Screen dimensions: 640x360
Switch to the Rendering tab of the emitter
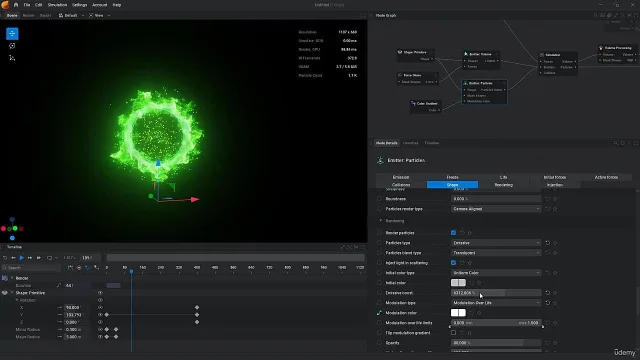coord(503,185)
